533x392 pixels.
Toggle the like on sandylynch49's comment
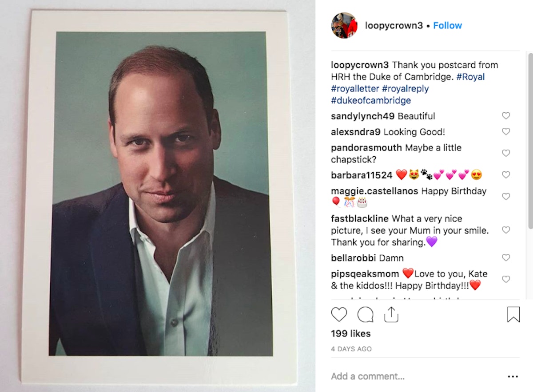(x=506, y=115)
